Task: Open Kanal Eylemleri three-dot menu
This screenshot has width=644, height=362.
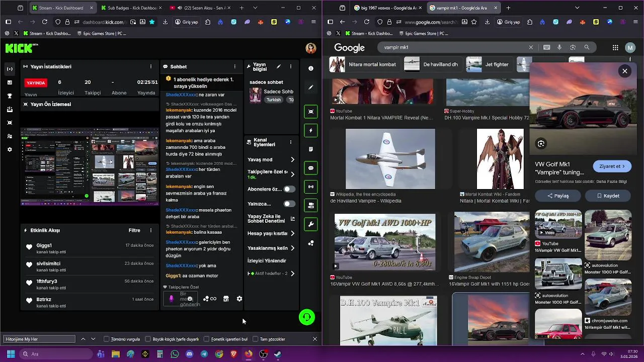Action: coord(290,142)
